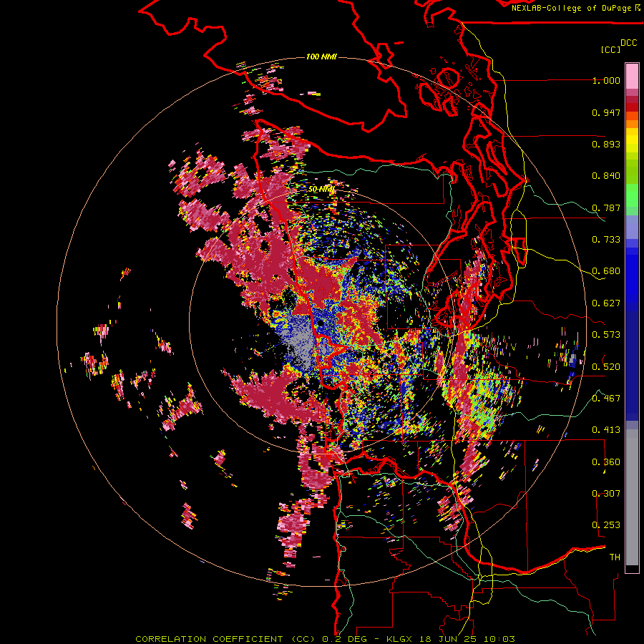This screenshot has width=644, height=644.
Task: Click the pink top segment of color bar
Action: tap(632, 77)
